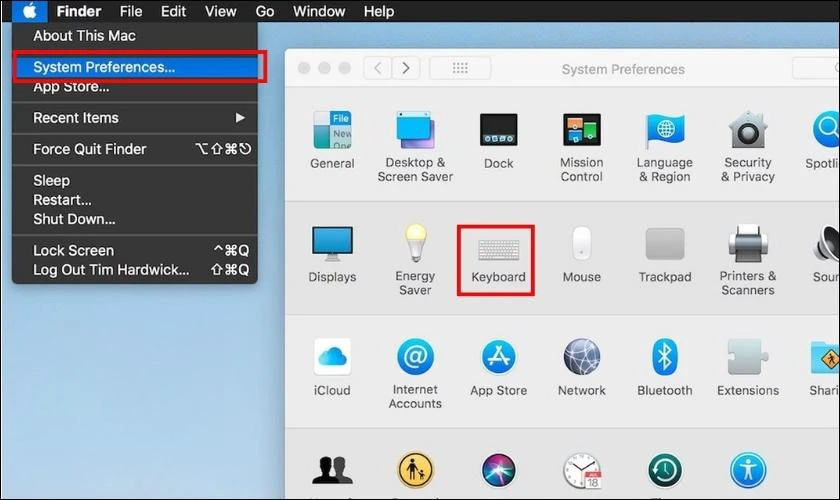Close the System Preferences window

pyautogui.click(x=304, y=68)
